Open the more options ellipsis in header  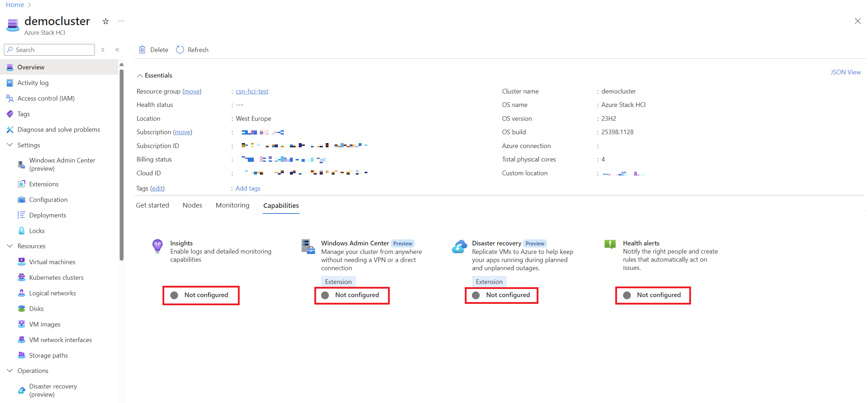click(121, 21)
